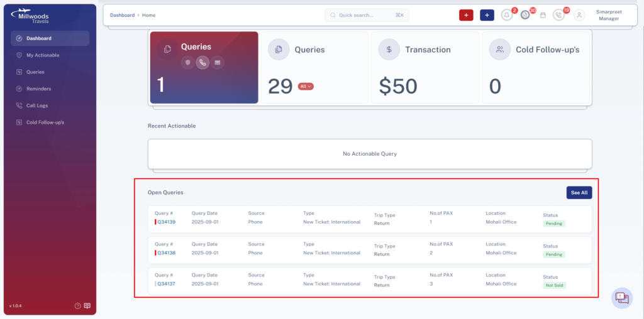Open the calendar icon in header

(x=543, y=15)
